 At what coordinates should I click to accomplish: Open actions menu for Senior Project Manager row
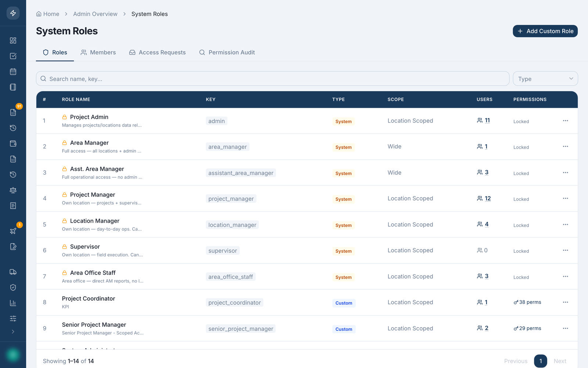[x=565, y=328]
